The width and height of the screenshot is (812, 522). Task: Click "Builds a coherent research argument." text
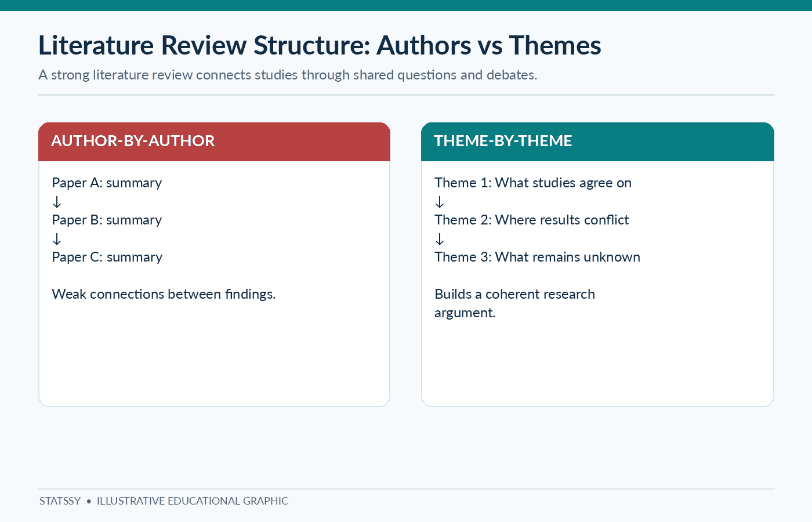[515, 303]
